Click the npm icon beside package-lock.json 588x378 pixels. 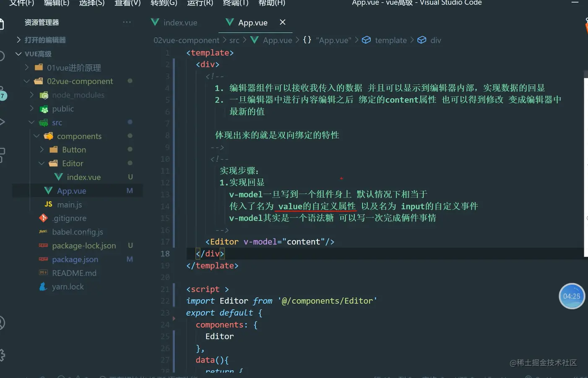[x=43, y=246]
